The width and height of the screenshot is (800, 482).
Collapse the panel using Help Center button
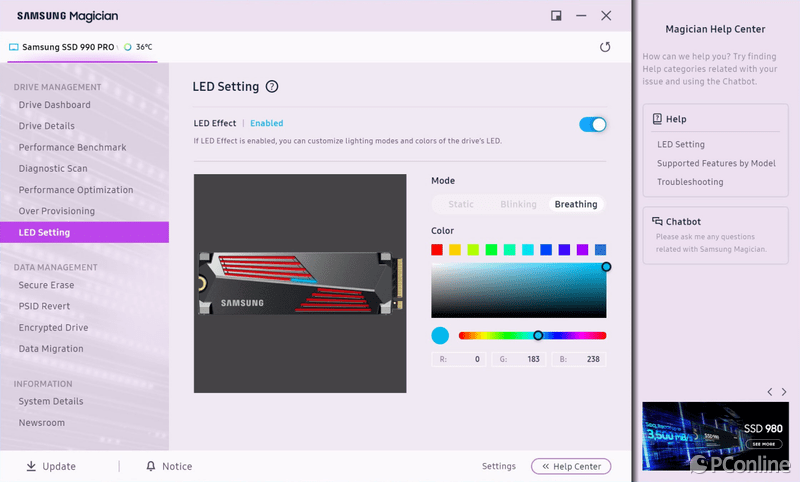(571, 466)
